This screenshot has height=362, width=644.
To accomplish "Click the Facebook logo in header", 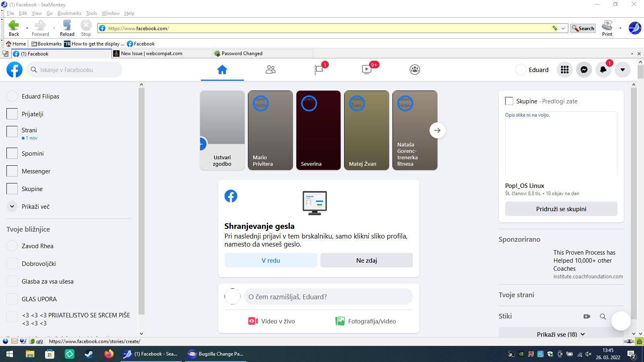I will 14,70.
